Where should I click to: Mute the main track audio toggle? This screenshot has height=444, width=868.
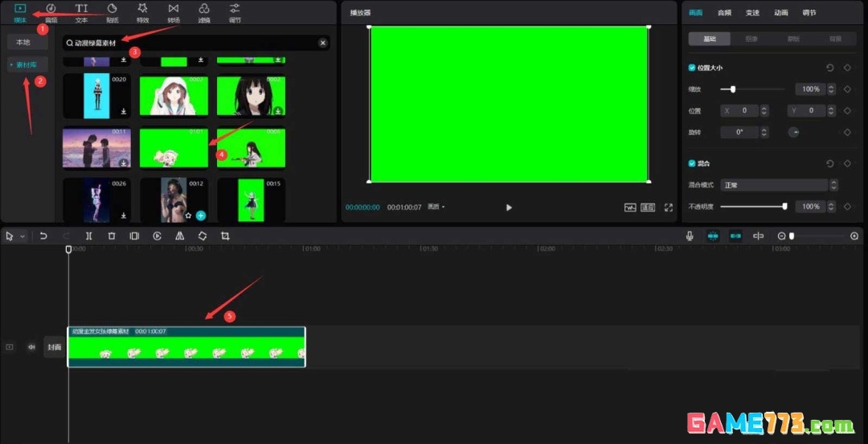[31, 347]
